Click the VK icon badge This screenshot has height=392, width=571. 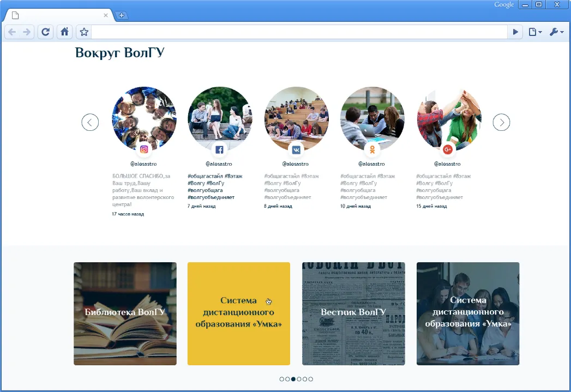[x=296, y=149]
